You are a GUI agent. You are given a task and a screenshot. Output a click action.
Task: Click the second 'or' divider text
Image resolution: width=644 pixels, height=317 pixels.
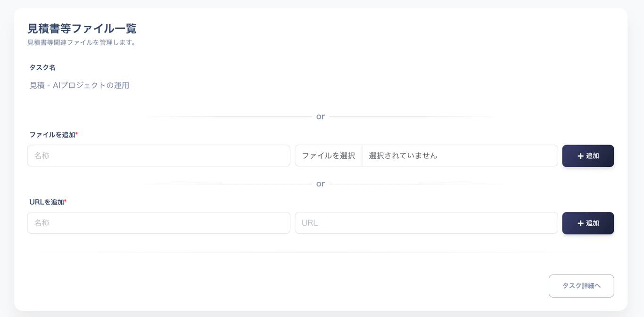click(321, 183)
